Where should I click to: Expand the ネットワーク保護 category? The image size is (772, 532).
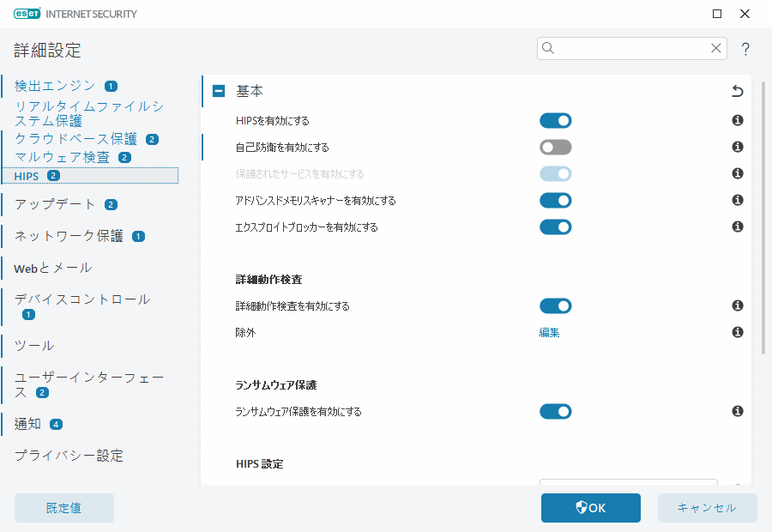click(69, 236)
